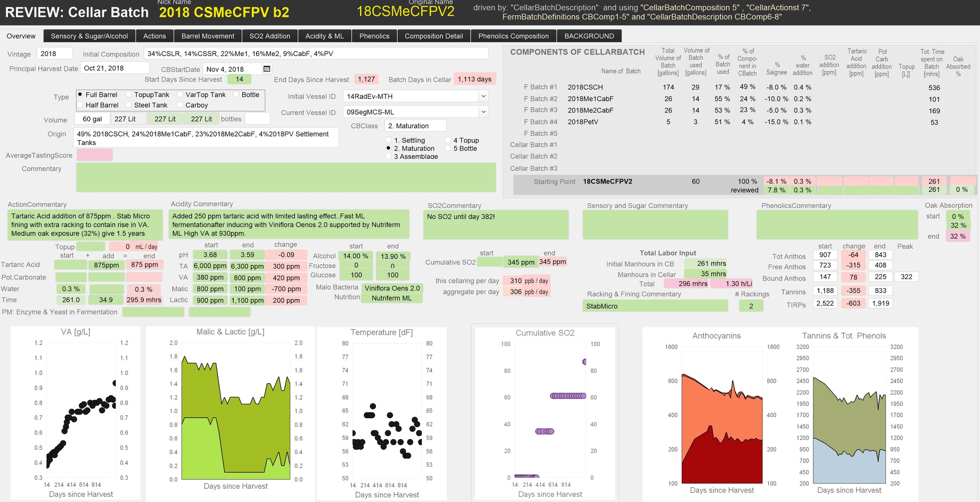Click Sensory and Sugar Commentary box
The width and height of the screenshot is (980, 502).
coord(655,225)
